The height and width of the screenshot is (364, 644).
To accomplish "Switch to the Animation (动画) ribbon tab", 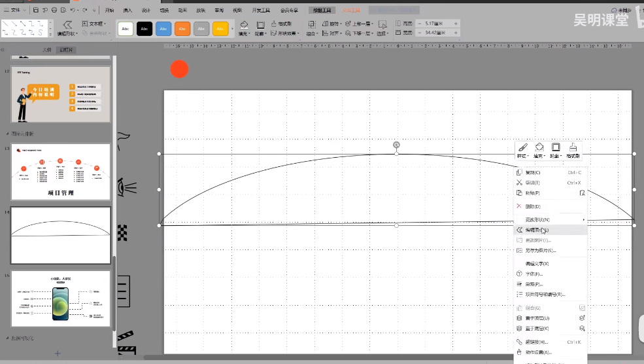I will [x=182, y=10].
